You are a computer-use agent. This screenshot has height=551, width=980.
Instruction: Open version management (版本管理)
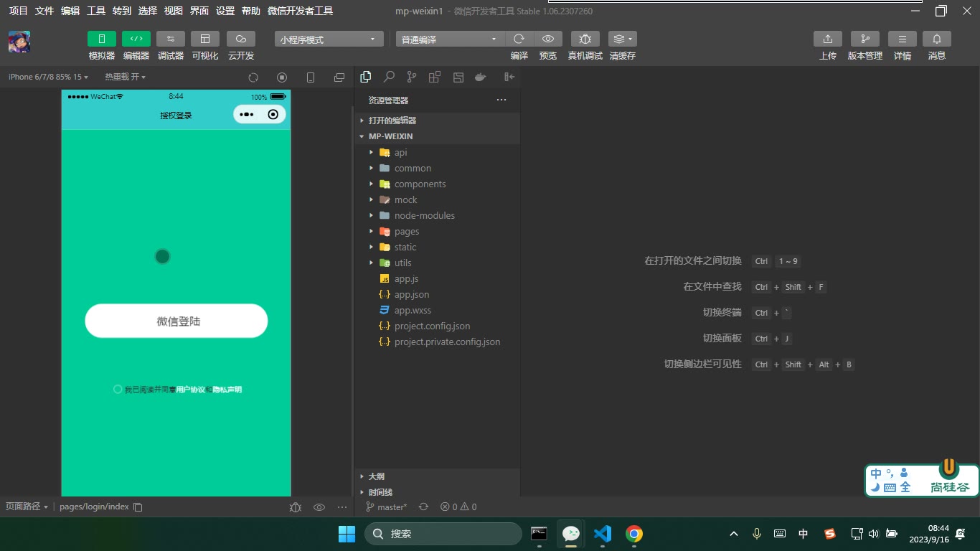pos(865,39)
